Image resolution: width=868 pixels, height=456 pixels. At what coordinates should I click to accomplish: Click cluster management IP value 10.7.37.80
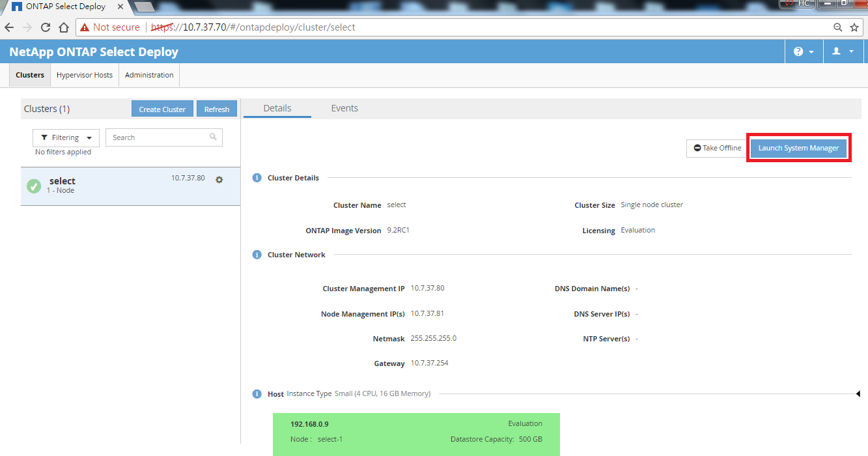[x=428, y=288]
